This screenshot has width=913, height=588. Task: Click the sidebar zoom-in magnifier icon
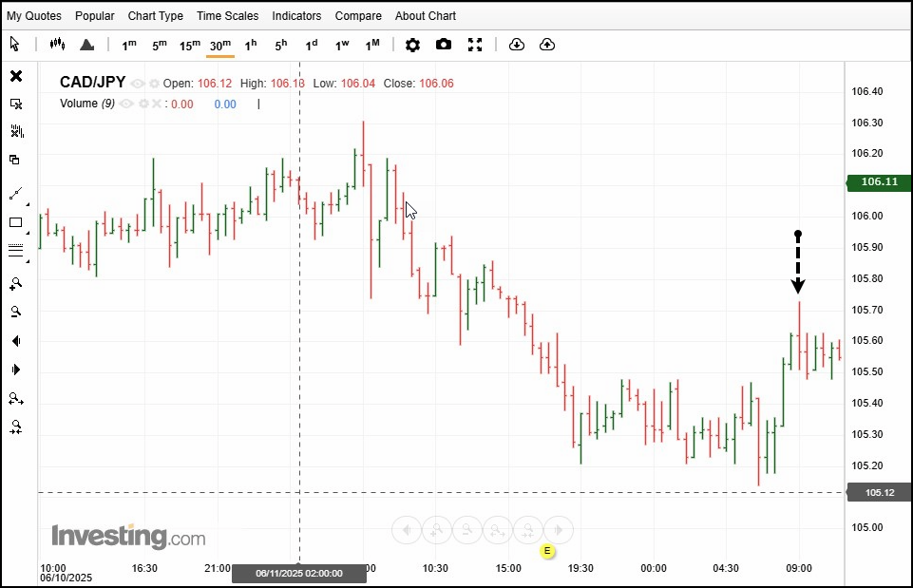click(x=16, y=283)
